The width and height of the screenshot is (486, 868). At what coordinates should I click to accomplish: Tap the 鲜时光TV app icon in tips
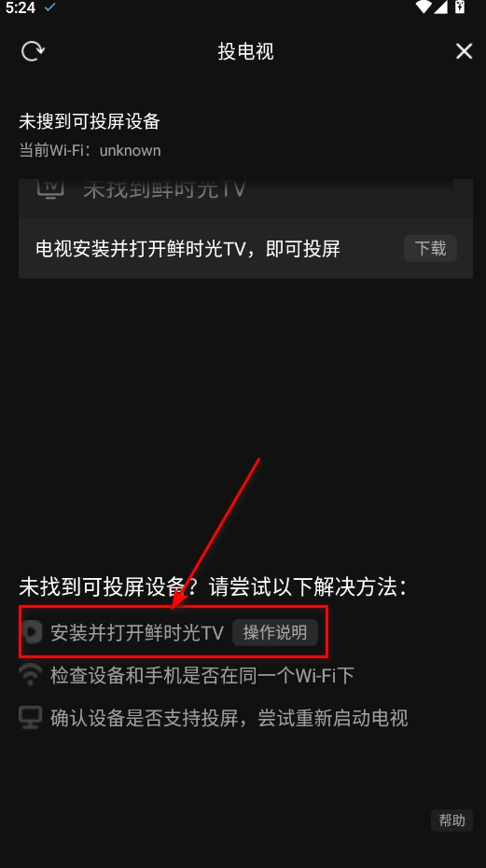(x=32, y=632)
